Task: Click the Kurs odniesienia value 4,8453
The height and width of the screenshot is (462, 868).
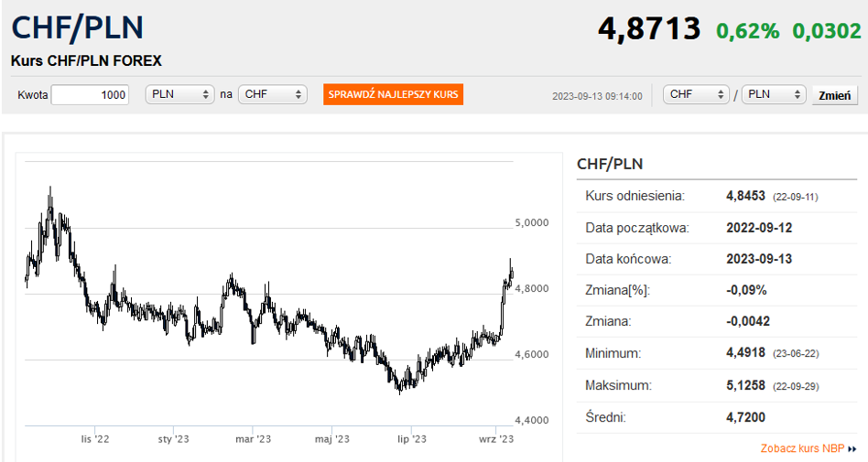Action: (x=745, y=196)
